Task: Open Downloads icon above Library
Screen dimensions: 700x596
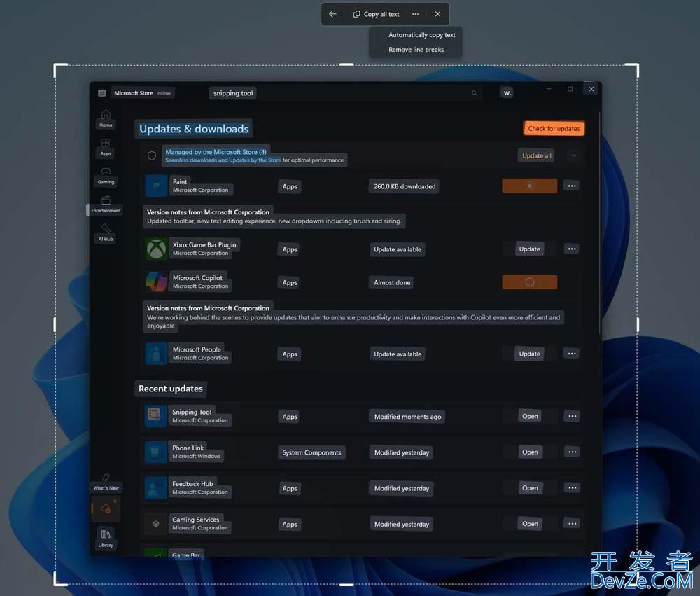Action: (x=106, y=508)
